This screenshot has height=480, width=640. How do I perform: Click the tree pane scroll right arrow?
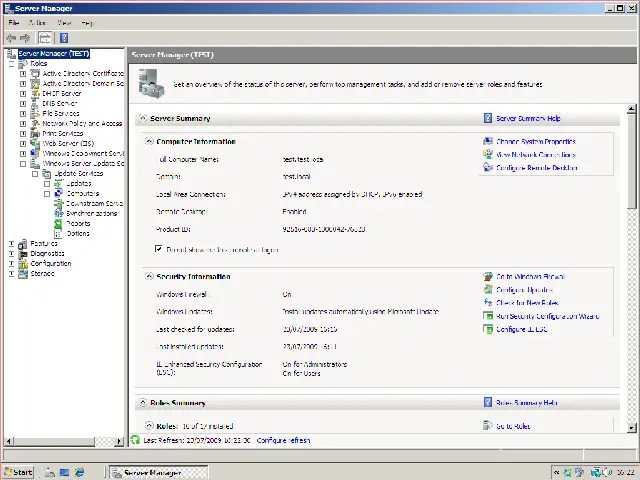tap(119, 441)
